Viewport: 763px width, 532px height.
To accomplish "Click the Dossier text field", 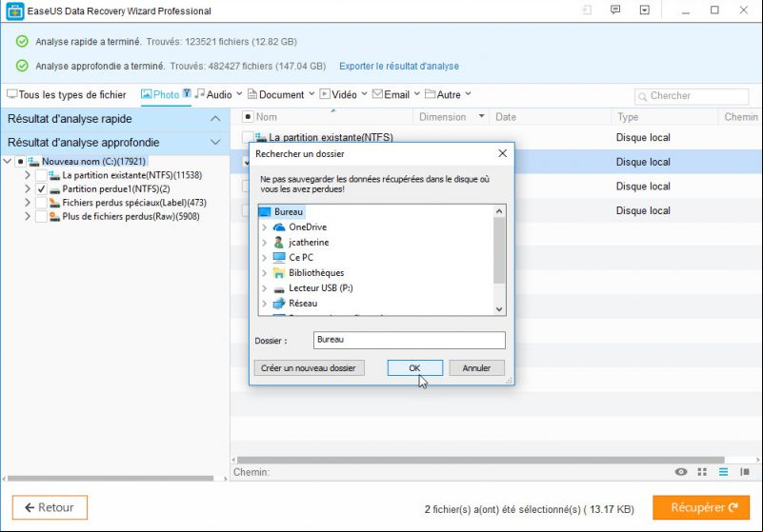I will point(410,340).
